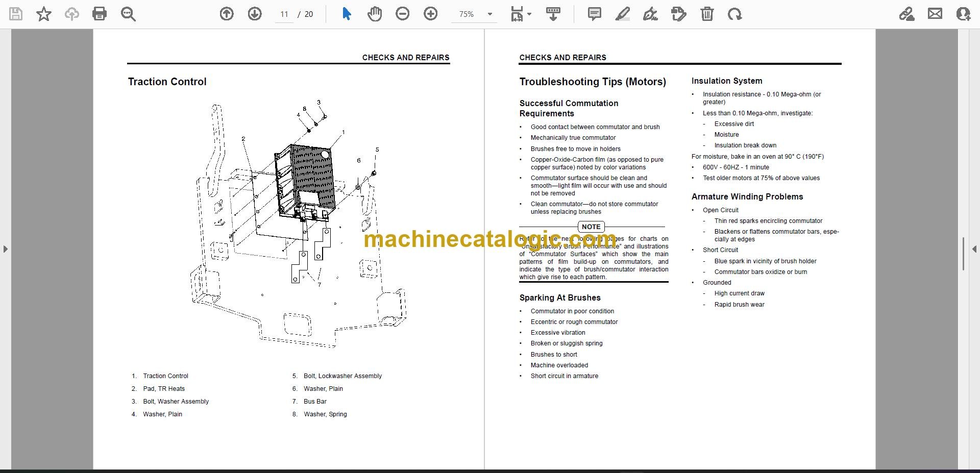Click text Mechanically true commutator
The width and height of the screenshot is (980, 473).
(x=573, y=138)
